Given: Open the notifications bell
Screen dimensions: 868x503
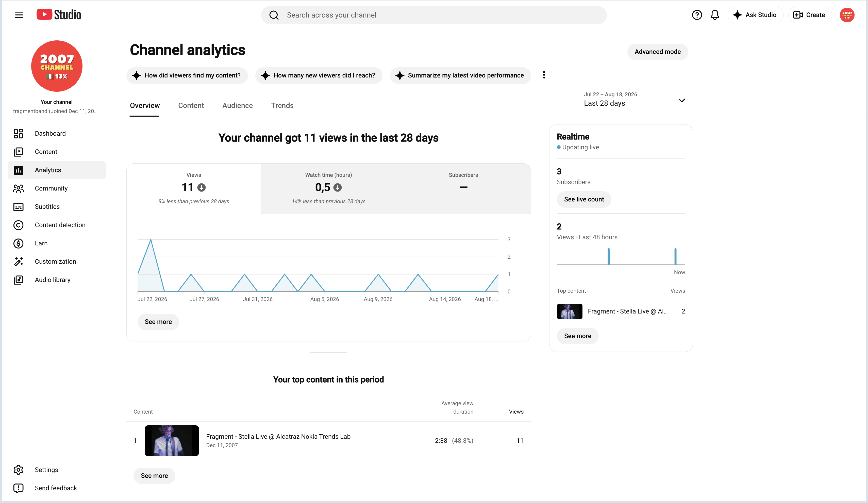Looking at the screenshot, I should tap(715, 15).
